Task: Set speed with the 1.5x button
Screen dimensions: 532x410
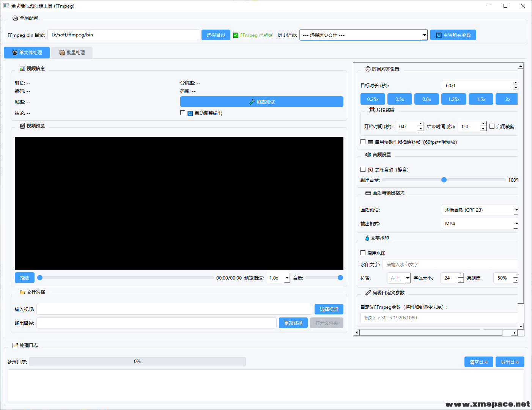Action: pyautogui.click(x=481, y=99)
